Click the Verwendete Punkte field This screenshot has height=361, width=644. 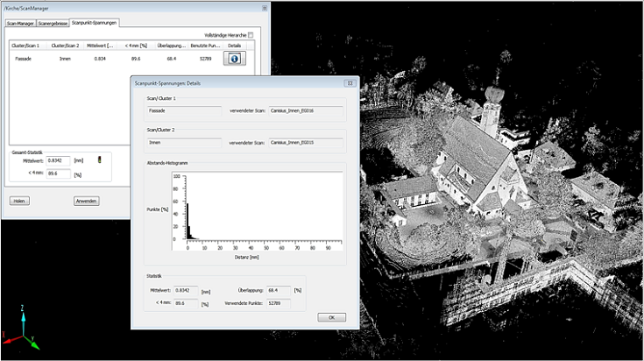[279, 303]
